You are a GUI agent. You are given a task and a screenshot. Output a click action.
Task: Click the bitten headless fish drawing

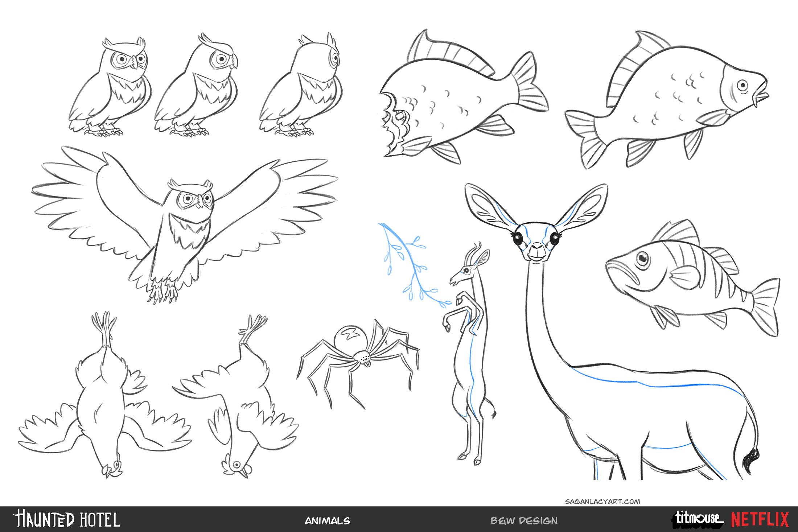tap(464, 97)
